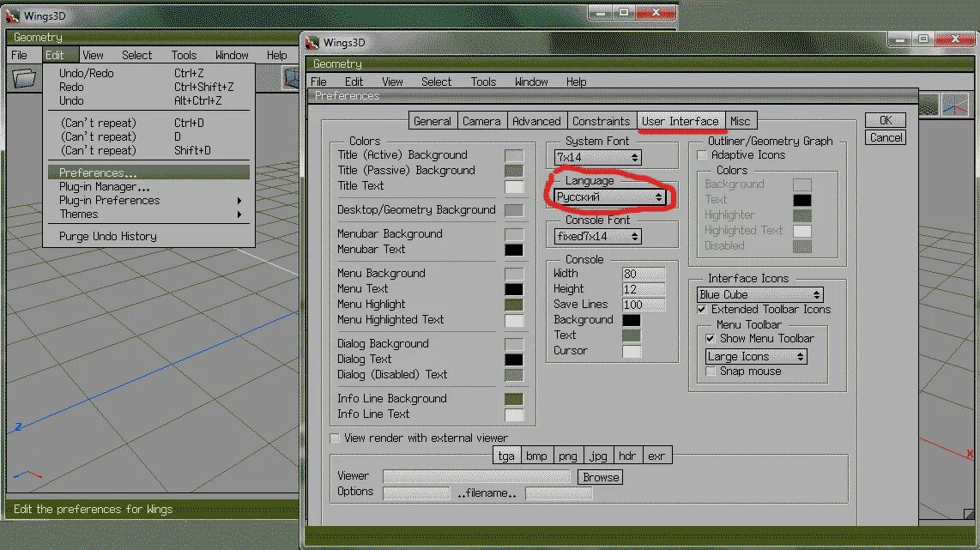Open File menu in back Wings3D window
Viewport: 980px width, 550px height.
click(x=20, y=55)
